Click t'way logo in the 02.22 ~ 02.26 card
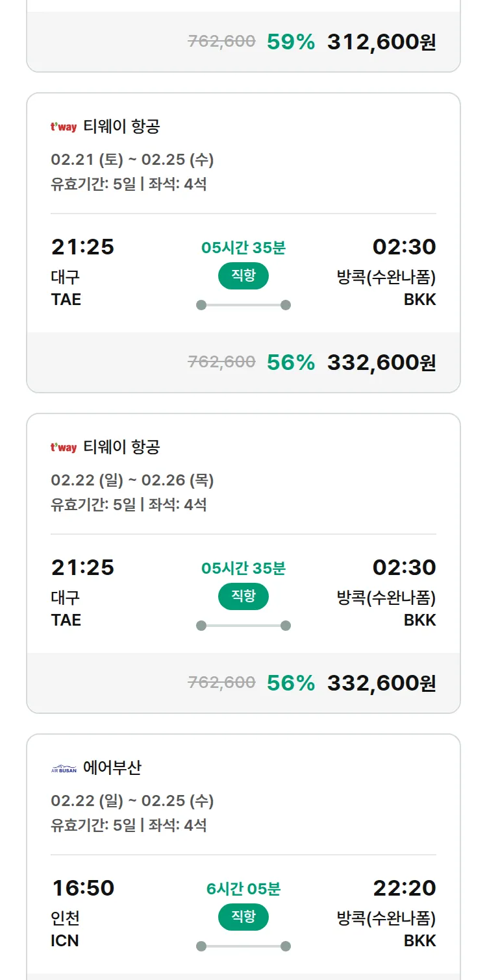 (x=64, y=448)
